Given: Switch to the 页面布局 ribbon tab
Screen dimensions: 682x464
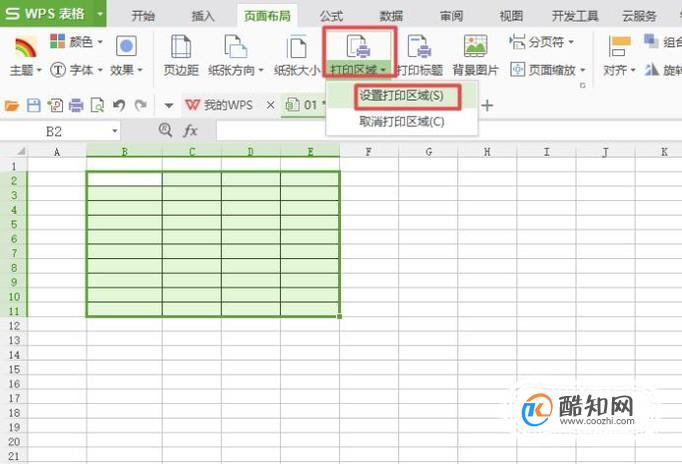Looking at the screenshot, I should [267, 16].
